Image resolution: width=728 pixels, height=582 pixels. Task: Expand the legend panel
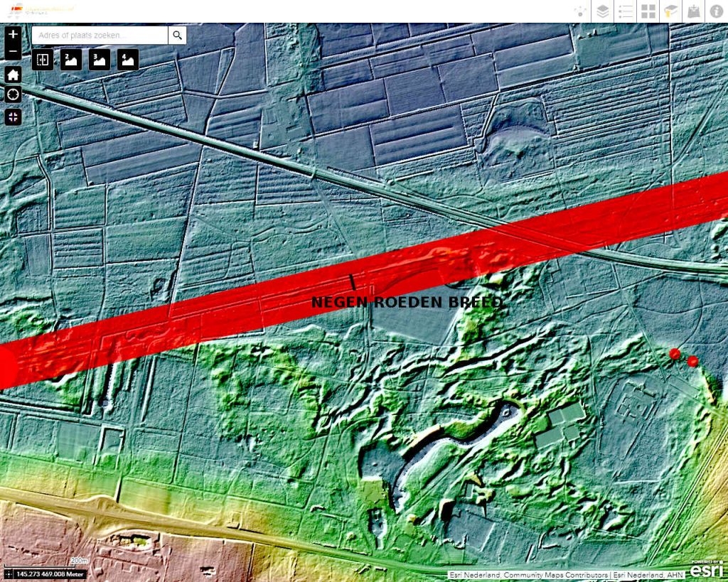[x=626, y=11]
